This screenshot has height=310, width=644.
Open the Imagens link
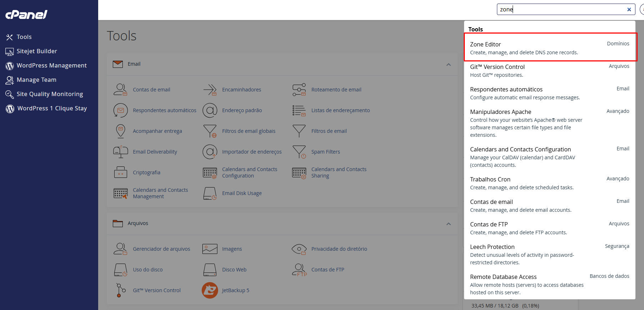[232, 249]
